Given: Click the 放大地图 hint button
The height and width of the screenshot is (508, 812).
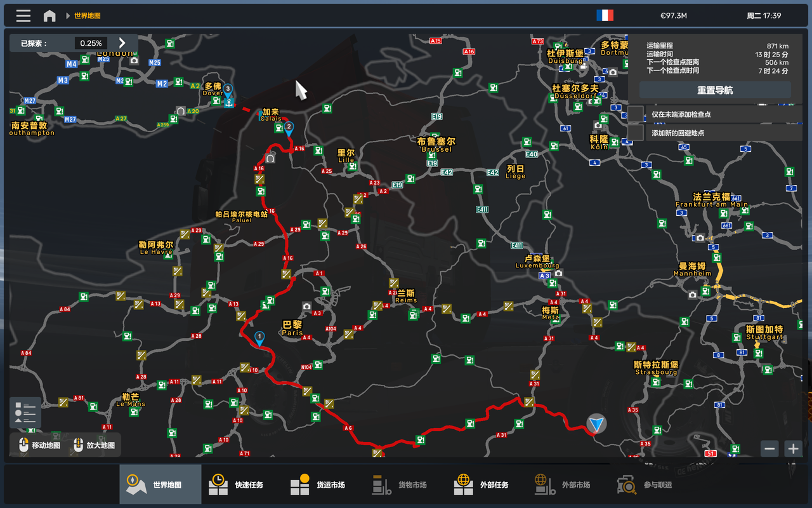Looking at the screenshot, I should pos(95,445).
